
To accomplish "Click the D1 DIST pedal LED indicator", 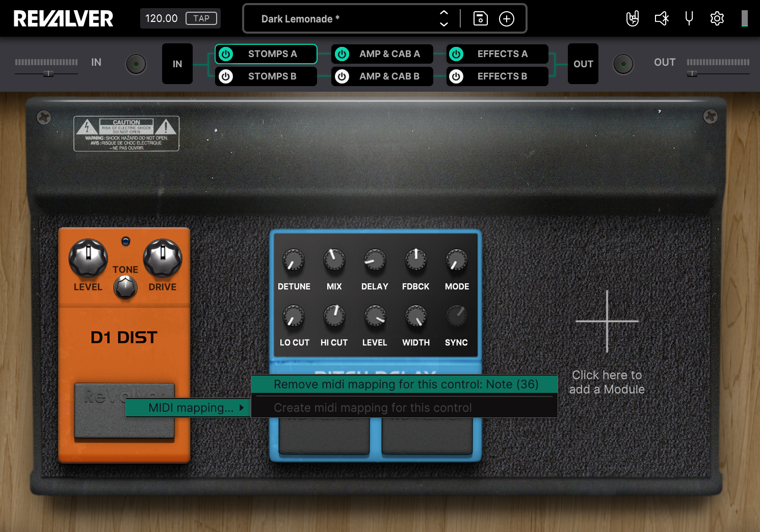I will [126, 241].
